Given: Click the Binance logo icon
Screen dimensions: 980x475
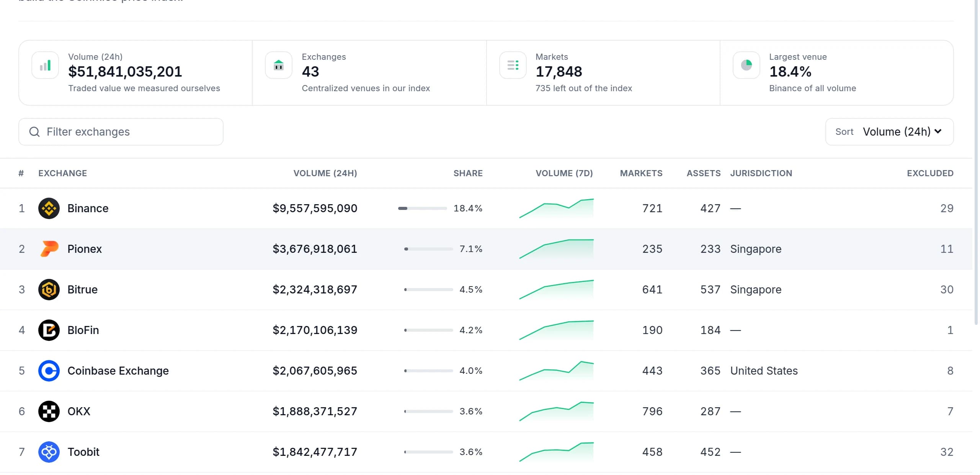Looking at the screenshot, I should click(49, 208).
